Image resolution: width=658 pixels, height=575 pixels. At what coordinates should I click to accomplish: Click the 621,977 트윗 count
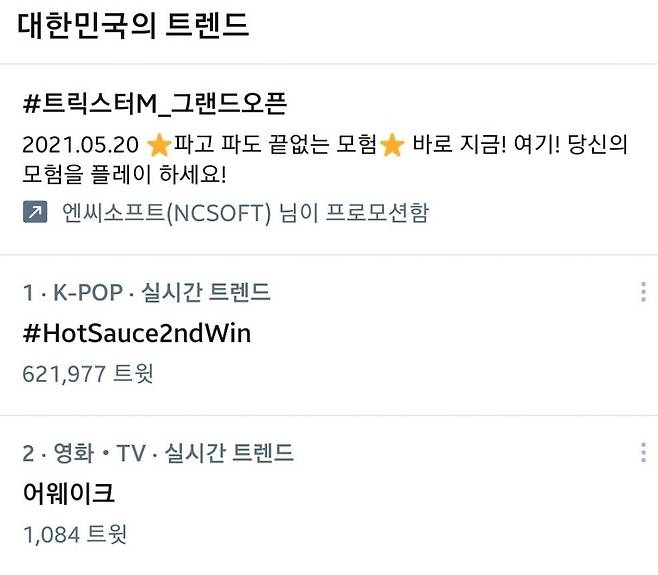pyautogui.click(x=88, y=374)
